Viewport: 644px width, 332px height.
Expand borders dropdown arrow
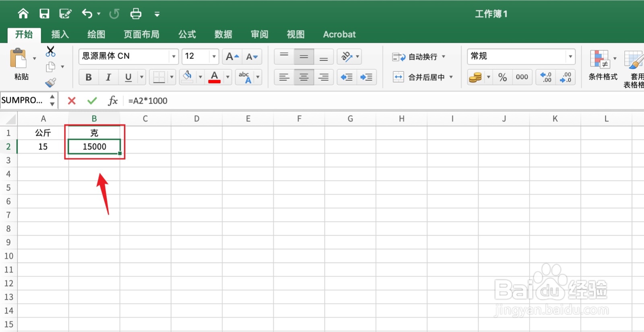tap(172, 77)
